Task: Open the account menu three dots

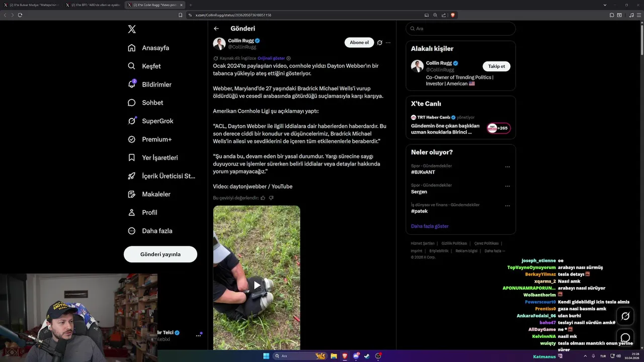Action: pyautogui.click(x=198, y=335)
